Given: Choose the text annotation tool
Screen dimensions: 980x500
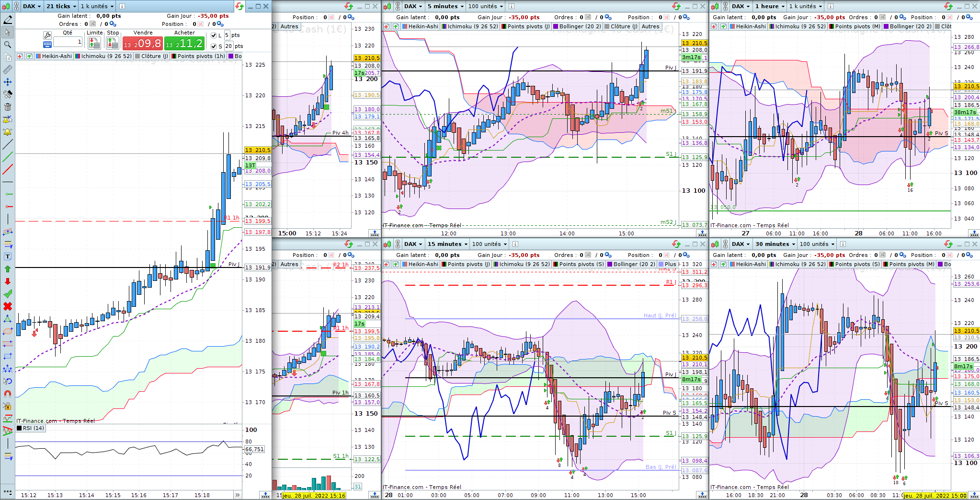Looking at the screenshot, I should pos(8,256).
